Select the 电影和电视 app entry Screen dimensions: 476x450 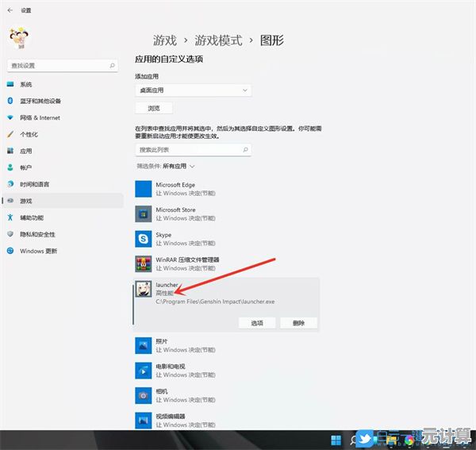click(x=226, y=371)
